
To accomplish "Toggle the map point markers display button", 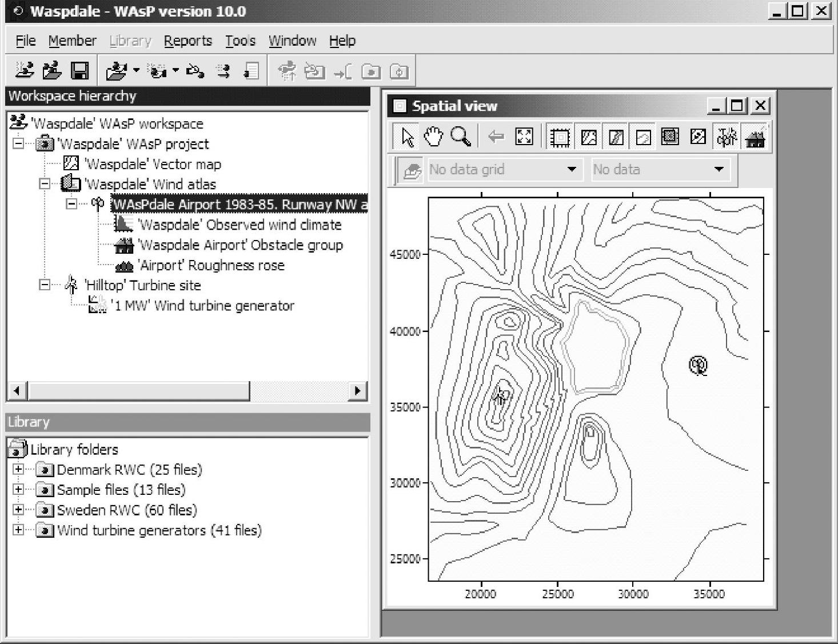I will 698,137.
